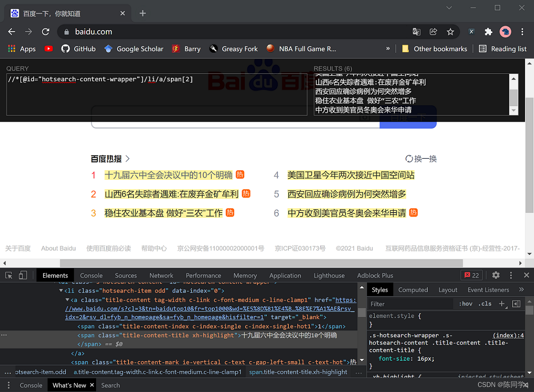Switch to the Console panel tab
Viewport: 534px width, 392px height.
click(91, 275)
